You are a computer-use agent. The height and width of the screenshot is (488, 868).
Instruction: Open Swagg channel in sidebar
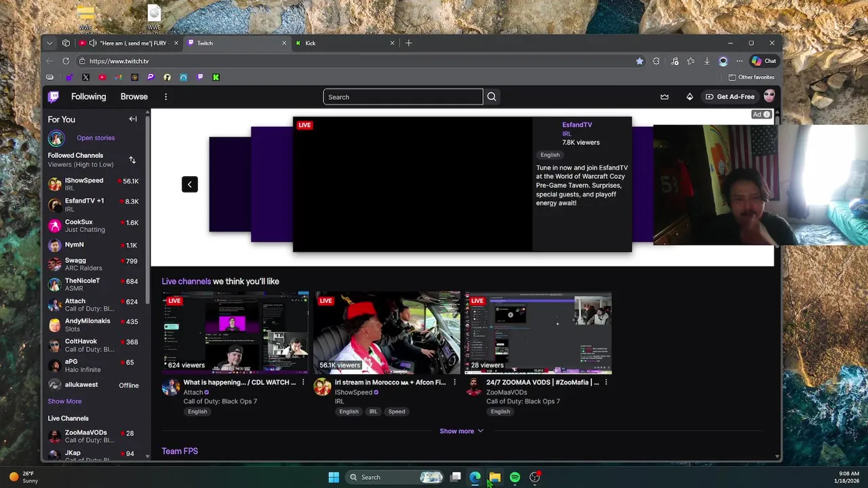click(94, 264)
